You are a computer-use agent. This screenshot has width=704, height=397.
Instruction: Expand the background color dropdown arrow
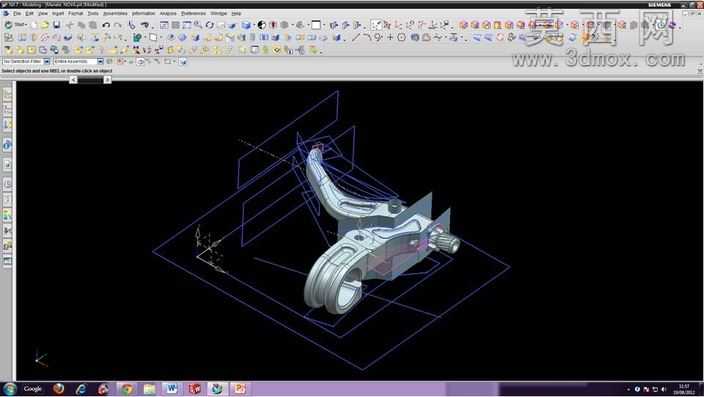[324, 25]
